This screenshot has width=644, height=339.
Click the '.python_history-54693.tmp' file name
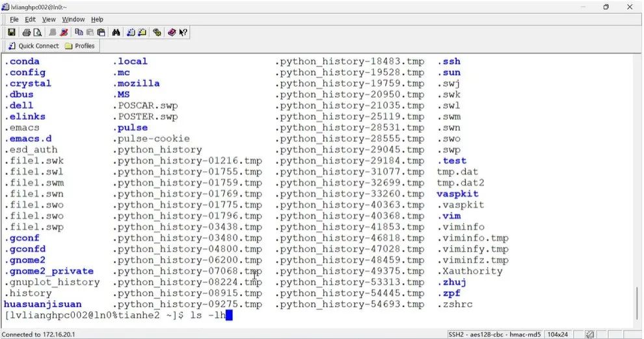point(349,305)
